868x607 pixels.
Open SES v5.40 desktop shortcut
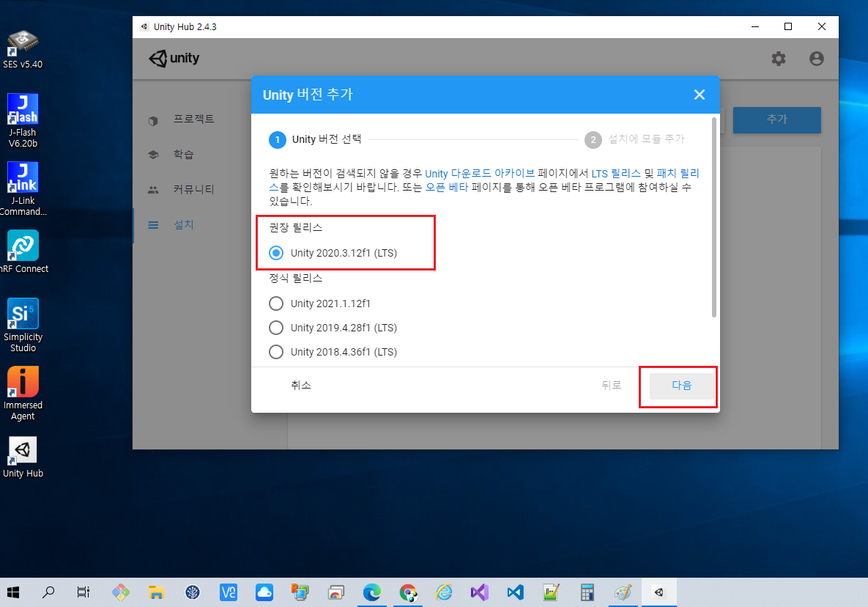tap(23, 49)
